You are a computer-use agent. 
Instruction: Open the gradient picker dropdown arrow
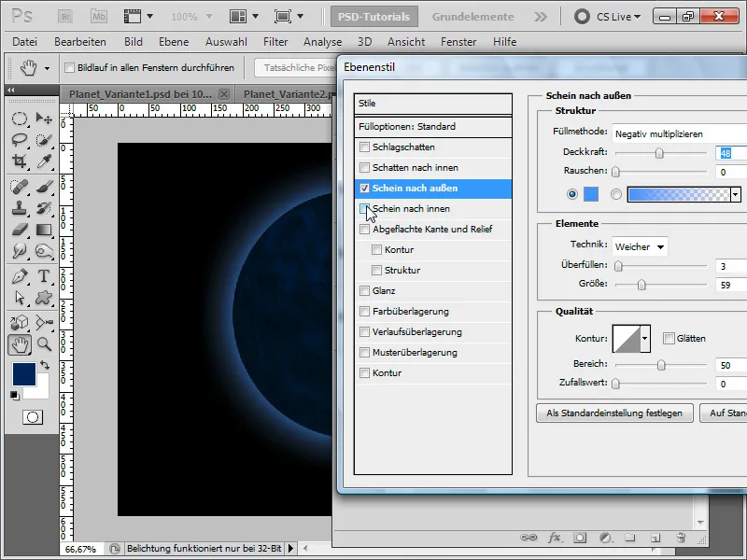[x=736, y=194]
